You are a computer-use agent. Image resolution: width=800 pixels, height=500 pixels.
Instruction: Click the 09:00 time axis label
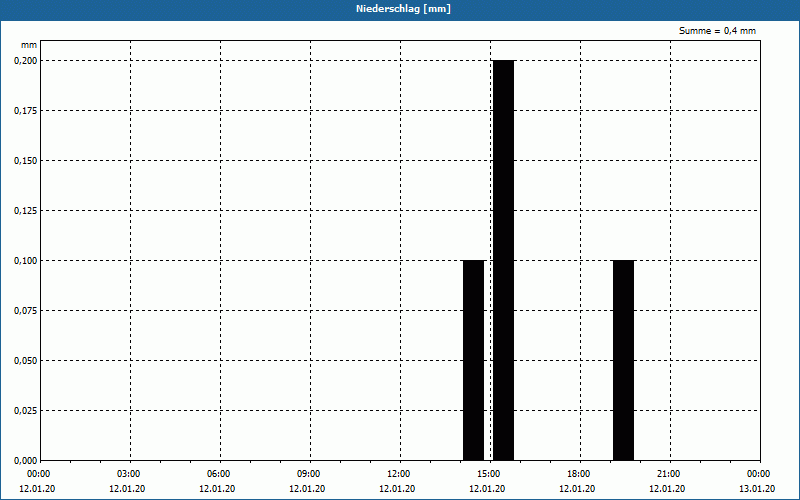pos(310,474)
